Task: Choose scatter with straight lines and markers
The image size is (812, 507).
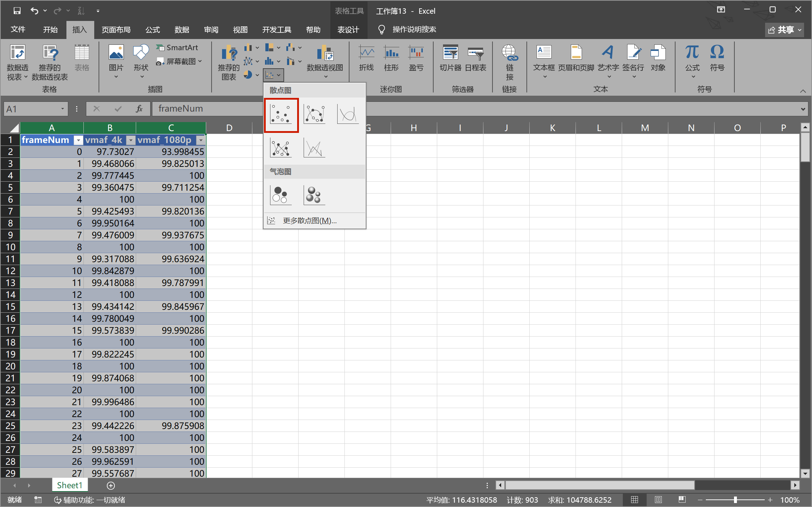Action: click(x=281, y=148)
